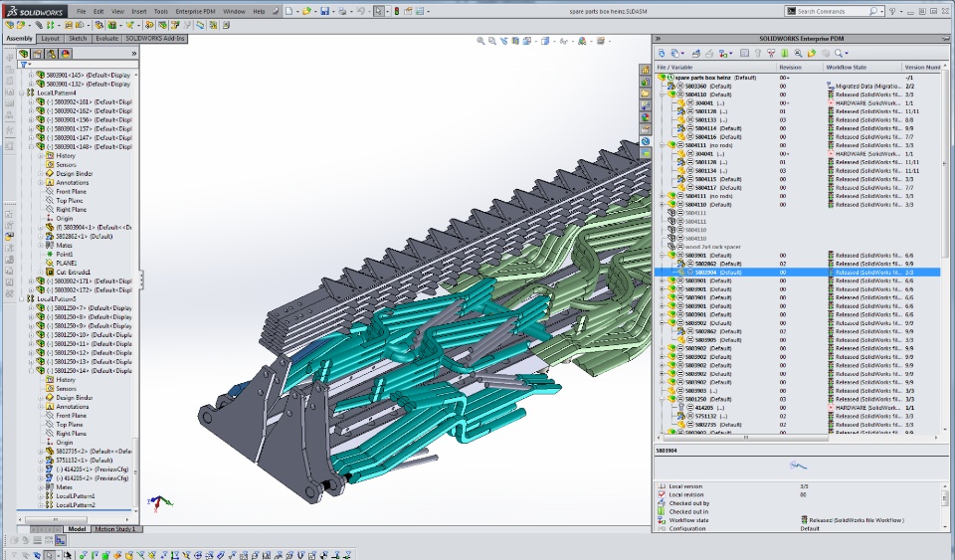Pin the PDM task pane pushpin

[x=945, y=39]
